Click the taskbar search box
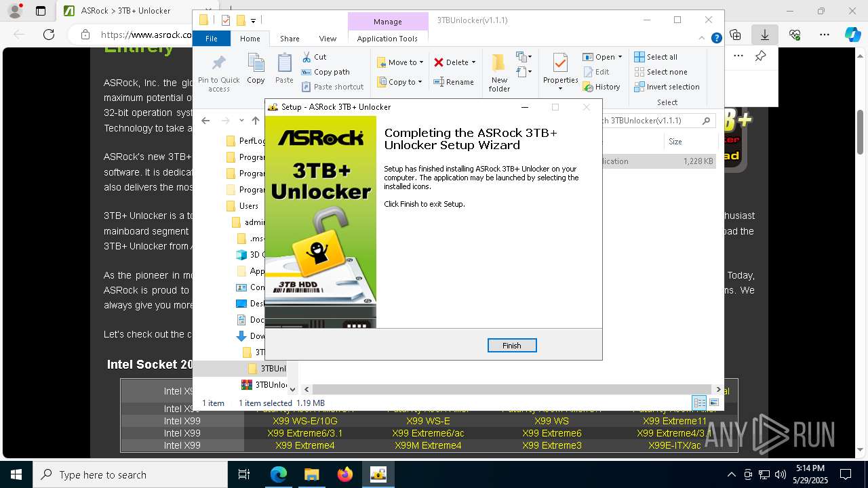868x488 pixels. click(x=130, y=474)
